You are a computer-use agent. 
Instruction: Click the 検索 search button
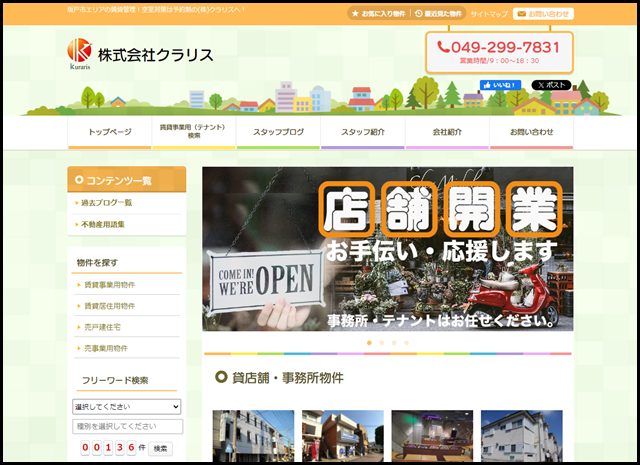point(160,448)
